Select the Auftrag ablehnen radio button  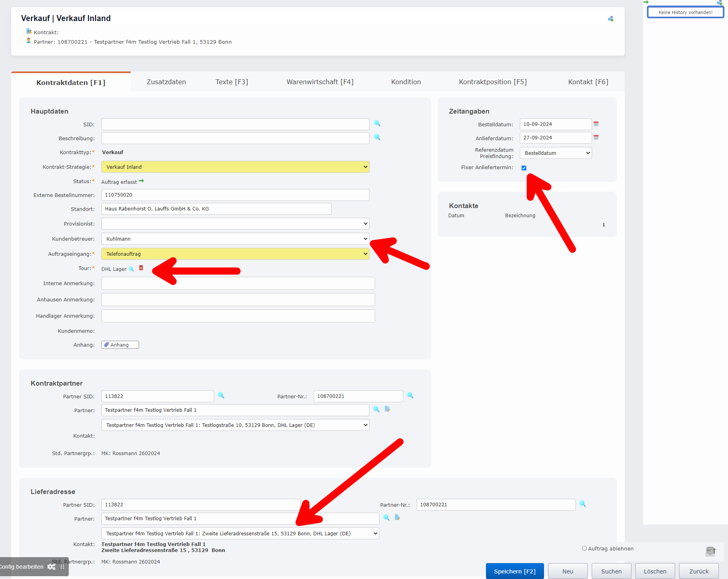(x=584, y=548)
